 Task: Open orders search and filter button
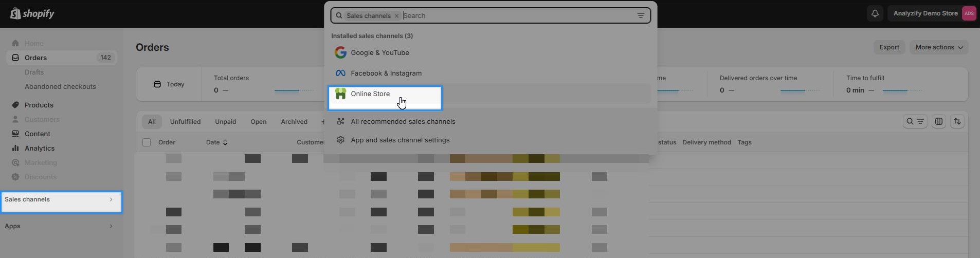(915, 122)
